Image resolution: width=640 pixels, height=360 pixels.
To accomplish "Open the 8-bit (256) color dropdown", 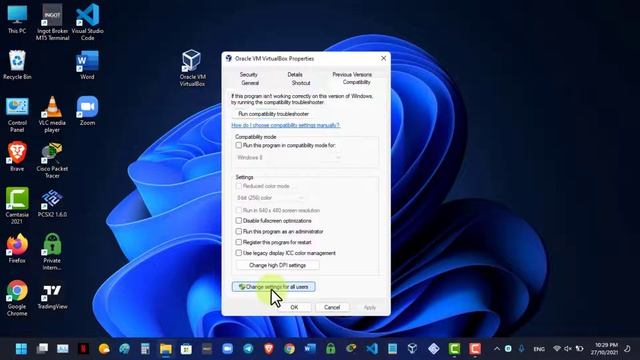I will click(x=270, y=198).
